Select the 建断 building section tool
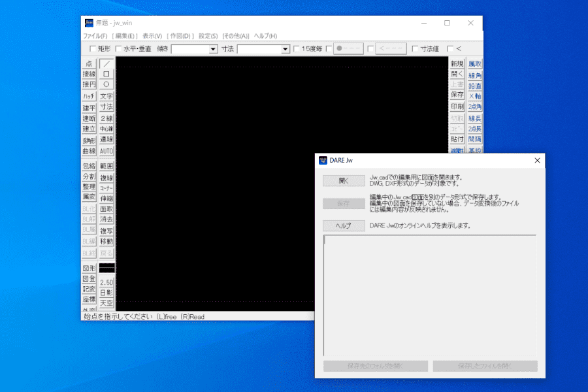Viewport: 588px width, 392px height. coord(89,118)
